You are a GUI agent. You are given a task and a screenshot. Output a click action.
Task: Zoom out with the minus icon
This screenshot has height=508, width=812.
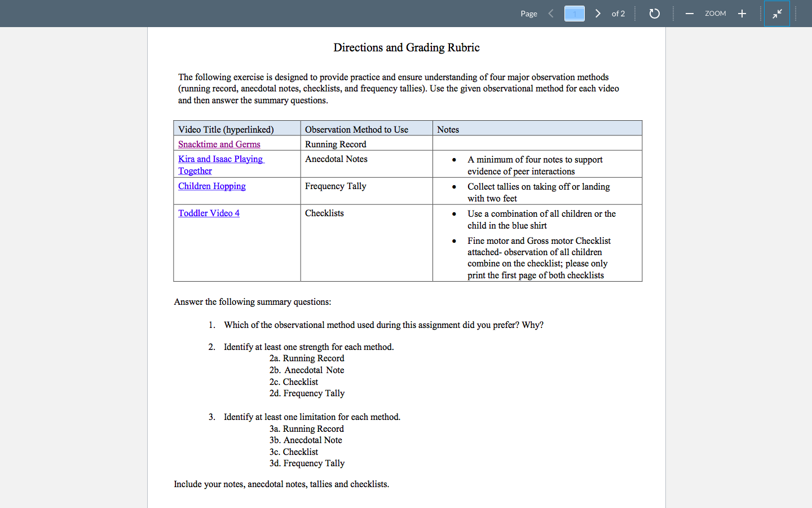[x=689, y=14]
